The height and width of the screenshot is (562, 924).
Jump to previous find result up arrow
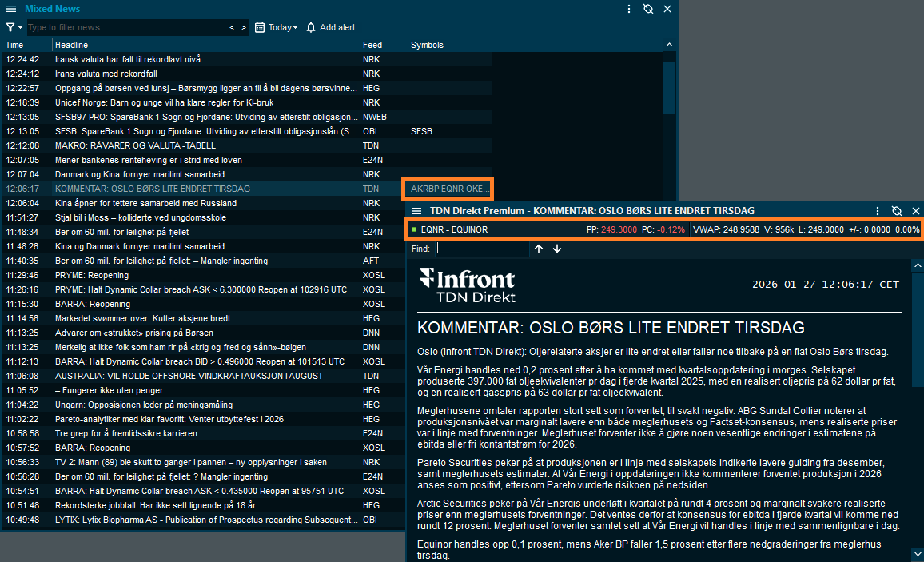539,249
